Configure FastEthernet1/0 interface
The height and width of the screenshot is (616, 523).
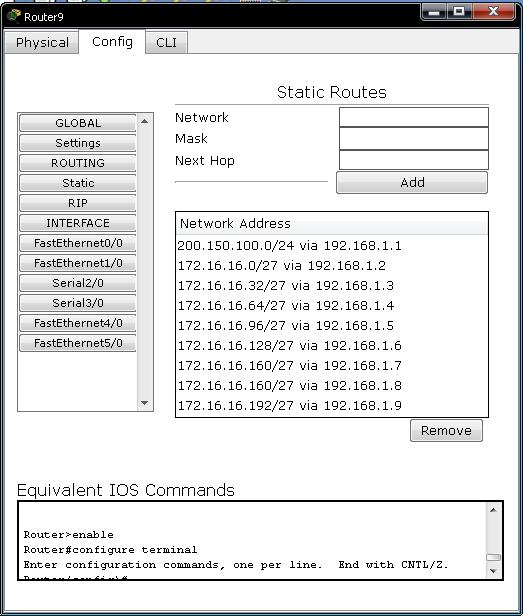[78, 263]
